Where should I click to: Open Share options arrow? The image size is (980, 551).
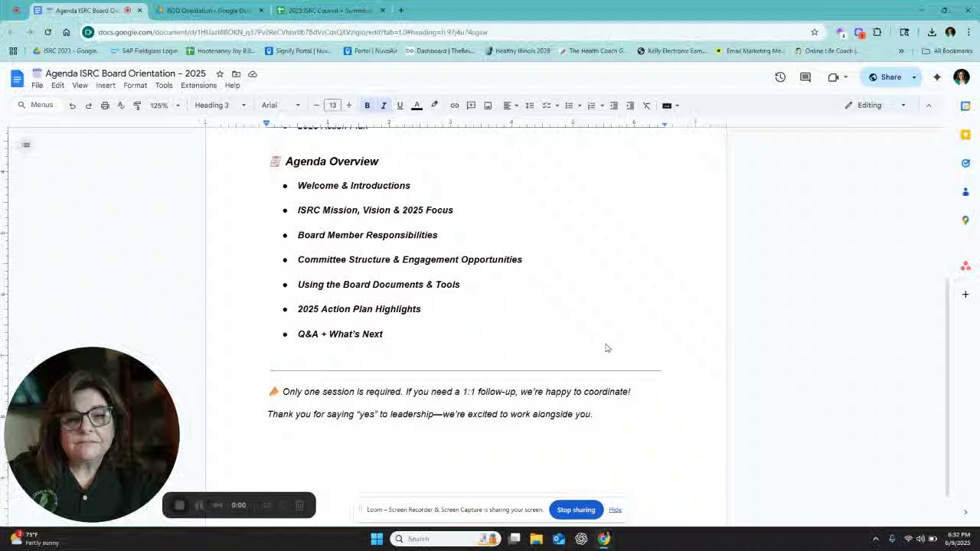913,77
